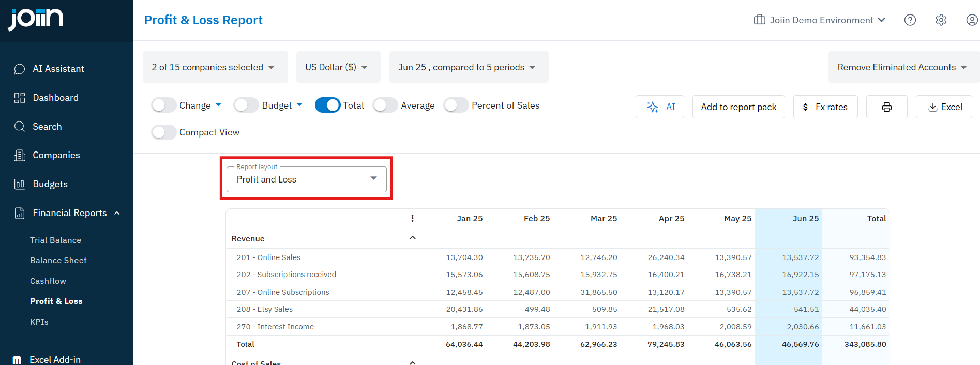Collapse the Financial Reports menu chevron
This screenshot has width=980, height=365.
point(117,213)
